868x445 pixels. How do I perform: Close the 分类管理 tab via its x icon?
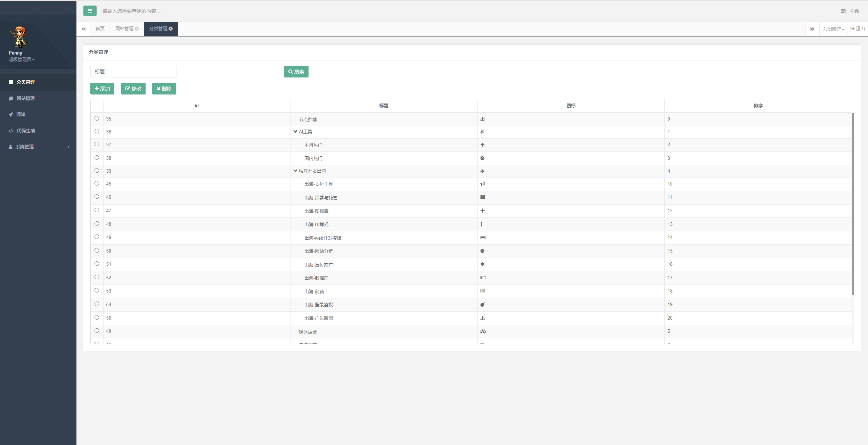coord(171,29)
